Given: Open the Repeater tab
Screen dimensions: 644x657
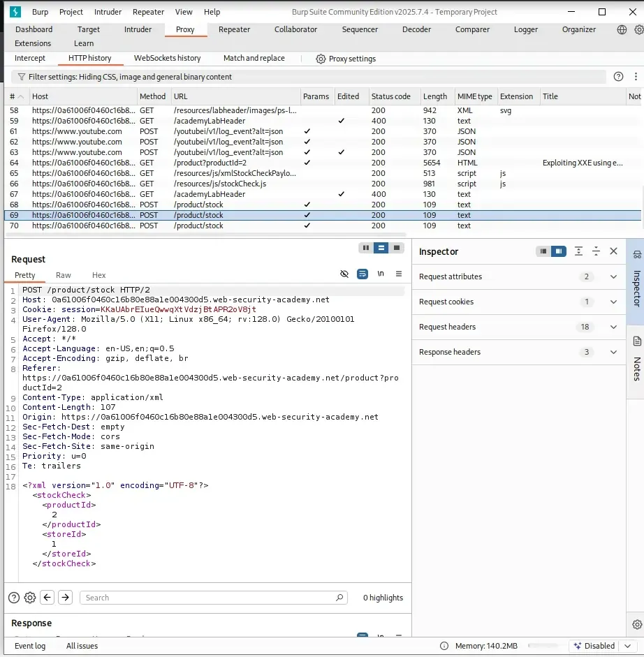Looking at the screenshot, I should point(234,30).
